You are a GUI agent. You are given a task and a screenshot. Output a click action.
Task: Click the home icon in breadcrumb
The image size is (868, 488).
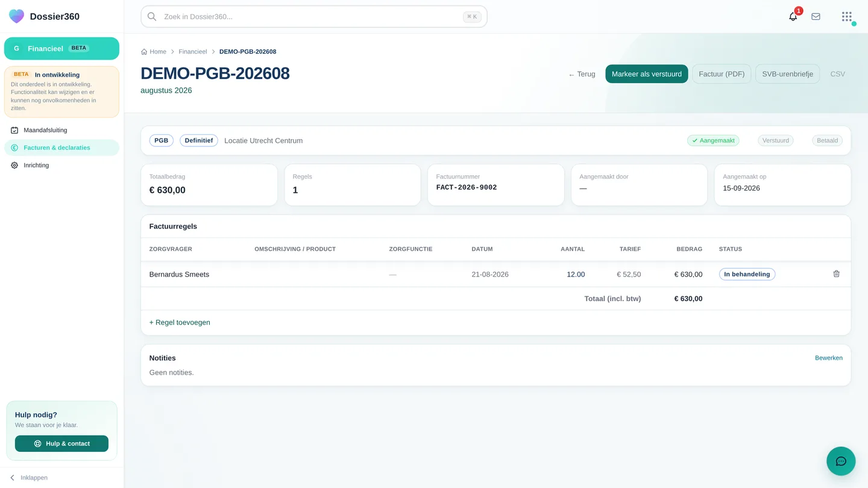click(144, 52)
